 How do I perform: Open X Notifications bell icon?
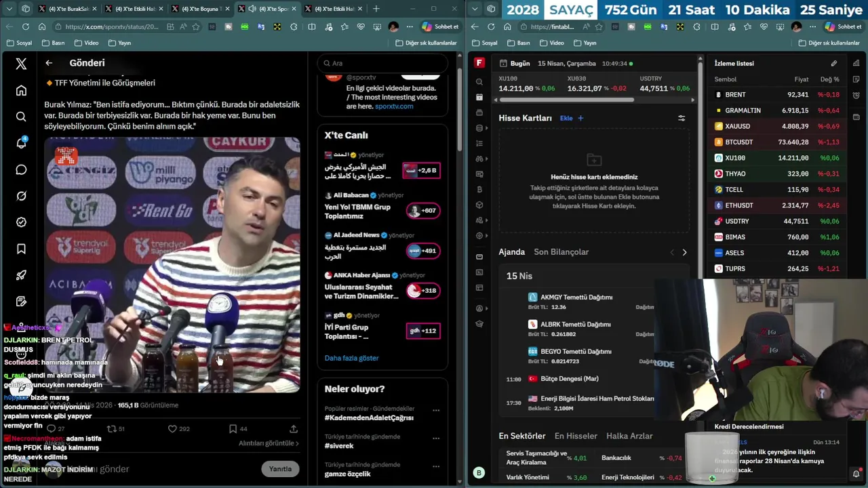tap(21, 143)
